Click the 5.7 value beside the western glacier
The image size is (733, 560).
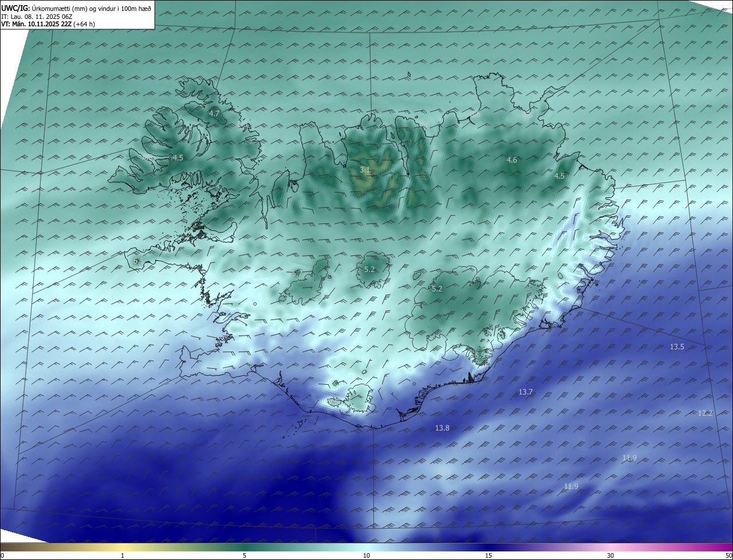point(297,274)
